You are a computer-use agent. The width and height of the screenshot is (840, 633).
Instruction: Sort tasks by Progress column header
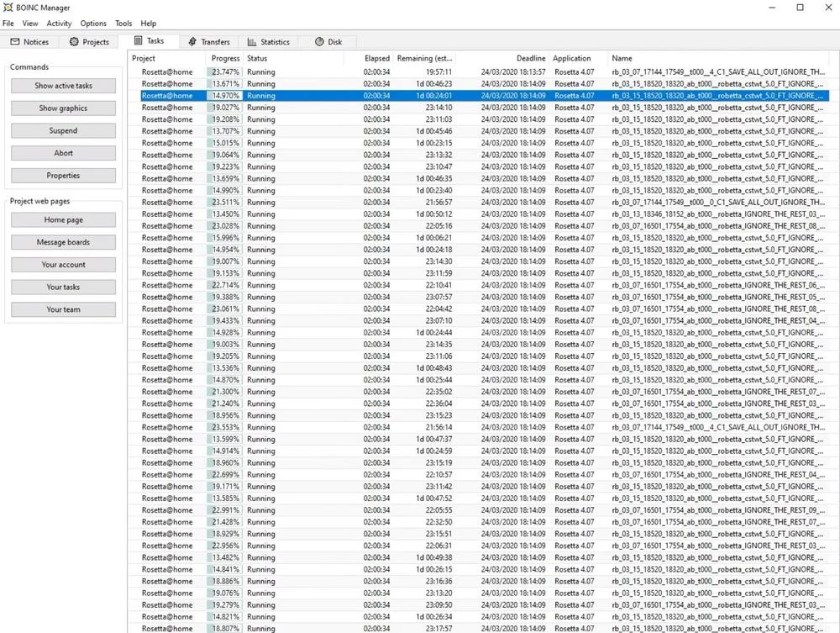pos(224,58)
